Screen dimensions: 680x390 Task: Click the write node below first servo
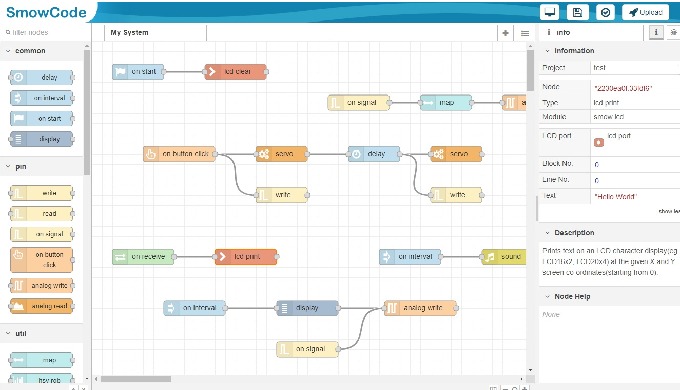click(282, 195)
